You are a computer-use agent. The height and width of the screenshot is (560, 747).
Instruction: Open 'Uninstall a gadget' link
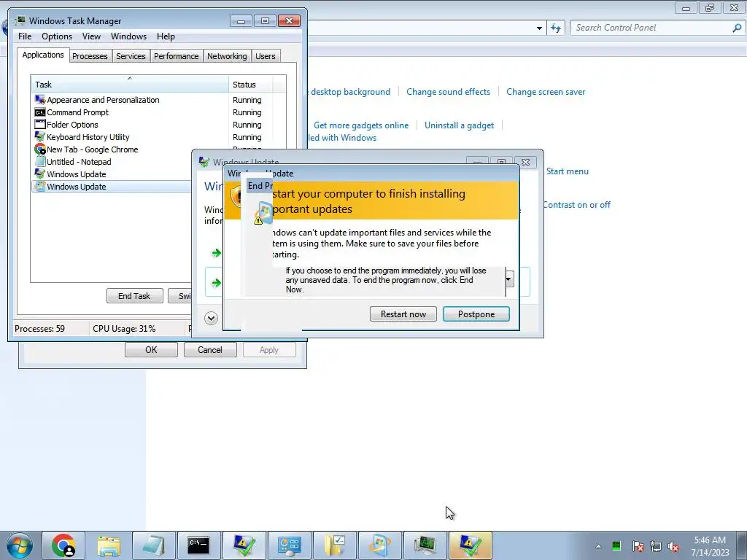click(x=460, y=125)
